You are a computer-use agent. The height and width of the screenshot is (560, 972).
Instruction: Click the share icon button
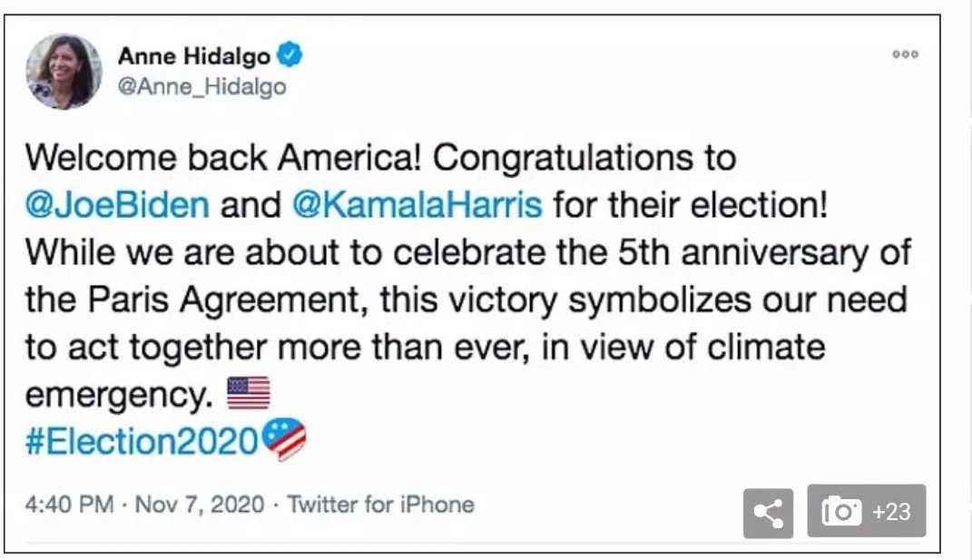[768, 513]
